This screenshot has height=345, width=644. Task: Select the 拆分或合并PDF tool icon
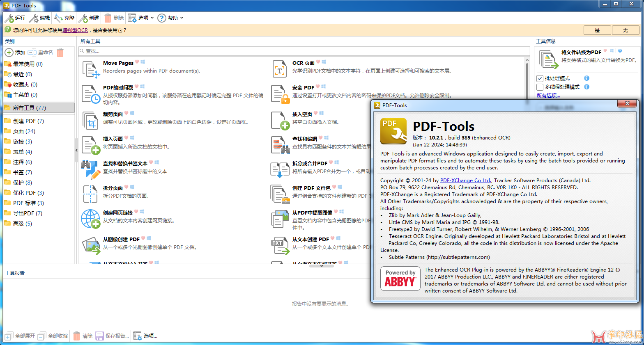(280, 170)
